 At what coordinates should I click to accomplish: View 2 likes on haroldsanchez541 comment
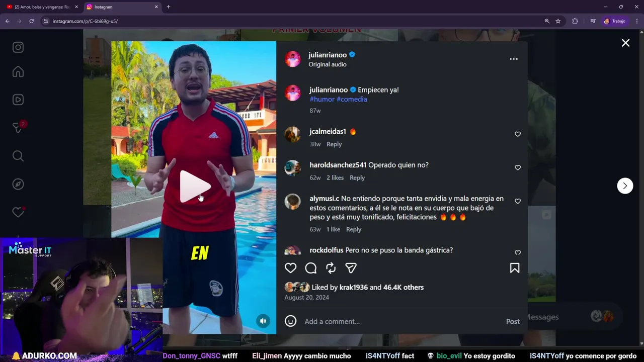point(335,177)
